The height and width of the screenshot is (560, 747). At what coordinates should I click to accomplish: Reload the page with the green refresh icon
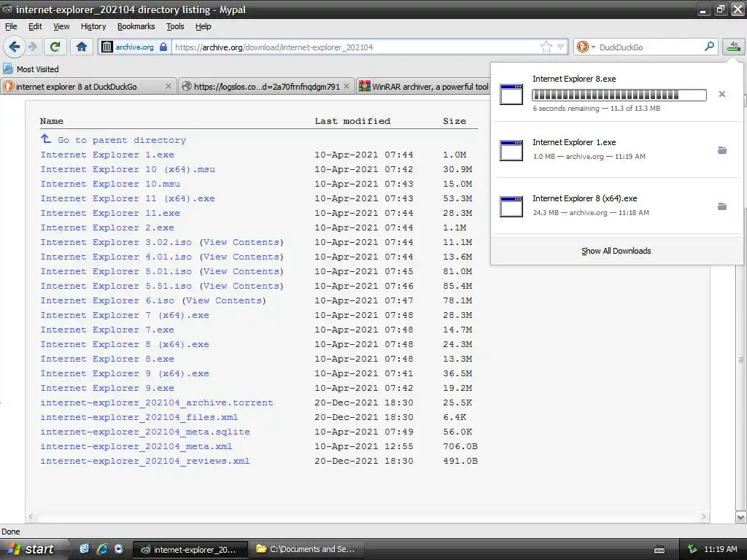coord(55,47)
